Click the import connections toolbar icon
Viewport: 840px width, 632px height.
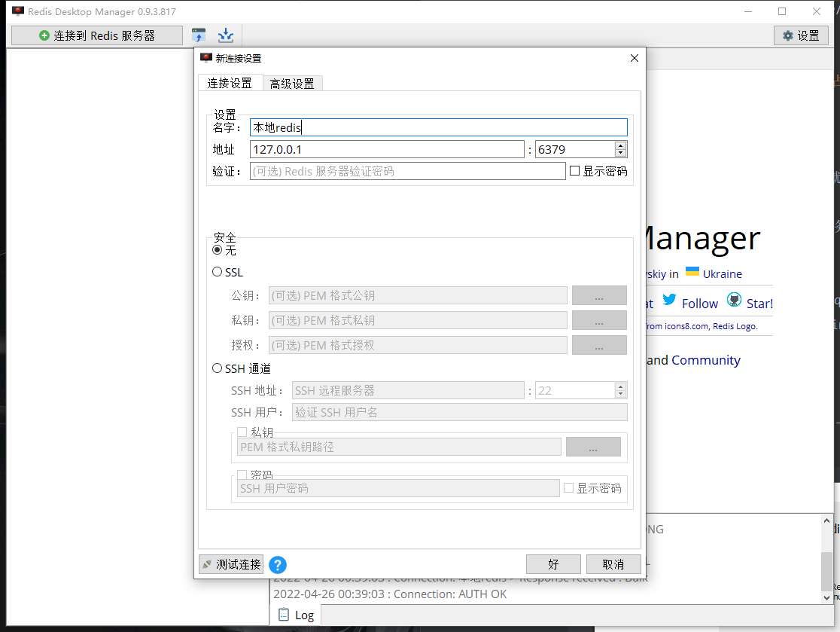[x=199, y=35]
